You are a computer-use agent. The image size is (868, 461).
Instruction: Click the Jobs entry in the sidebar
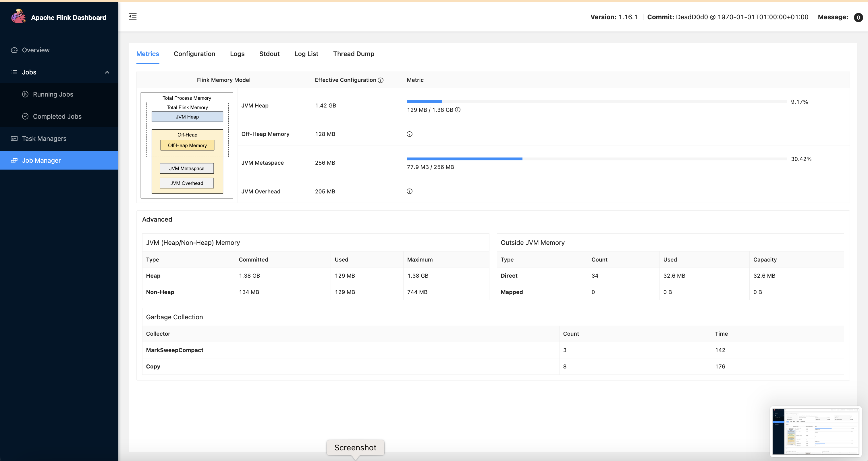point(29,72)
